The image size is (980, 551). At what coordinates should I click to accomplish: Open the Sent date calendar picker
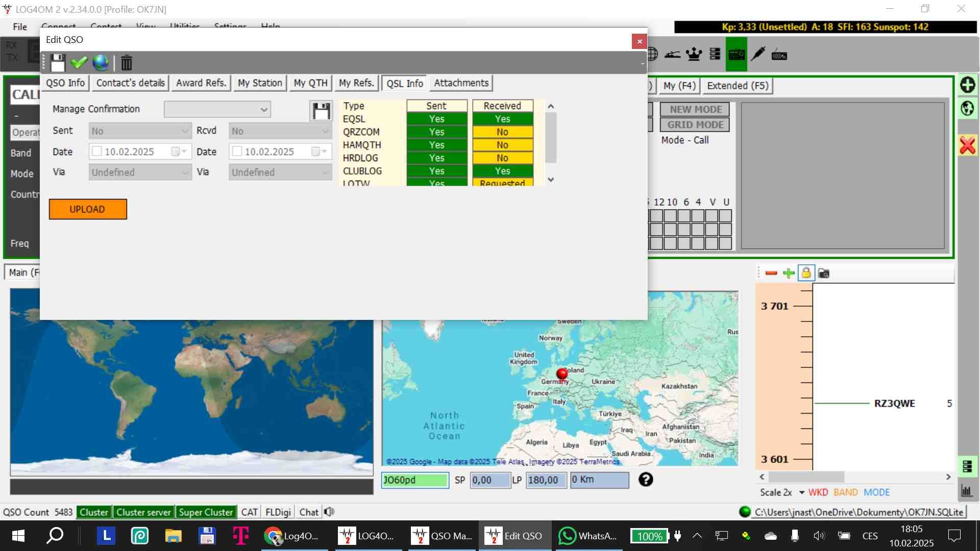click(x=180, y=152)
